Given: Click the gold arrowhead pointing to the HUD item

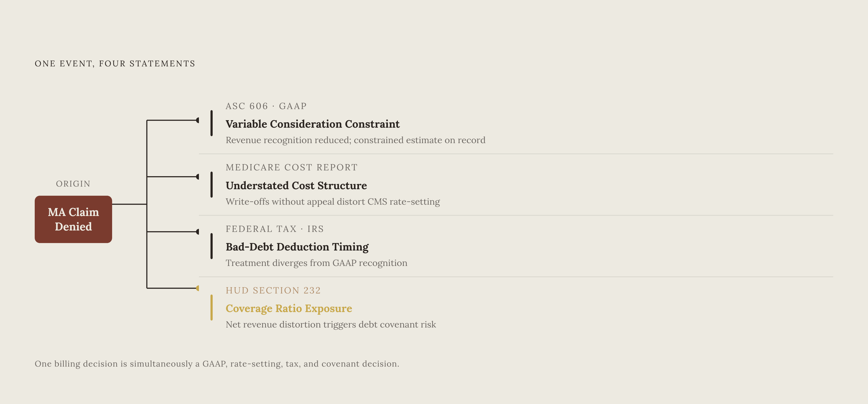Looking at the screenshot, I should (197, 288).
